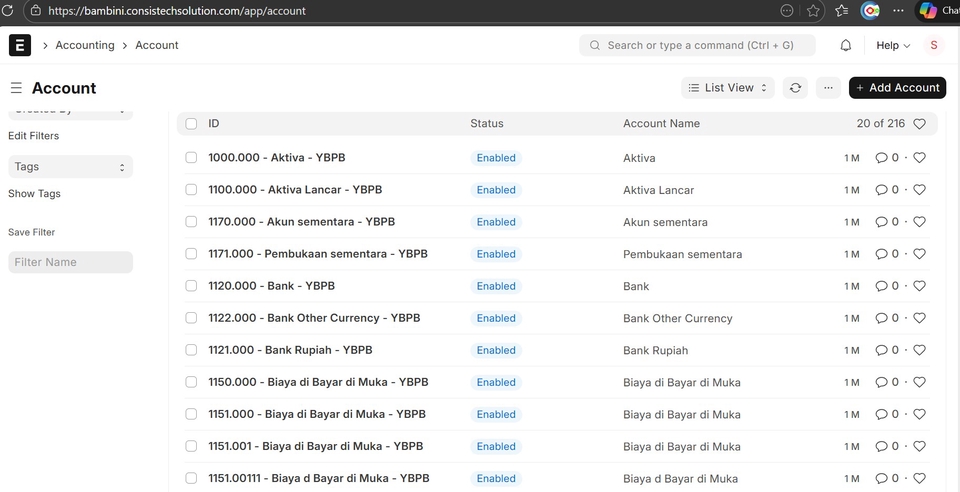
Task: Open the Copilot chat icon
Action: tap(928, 10)
